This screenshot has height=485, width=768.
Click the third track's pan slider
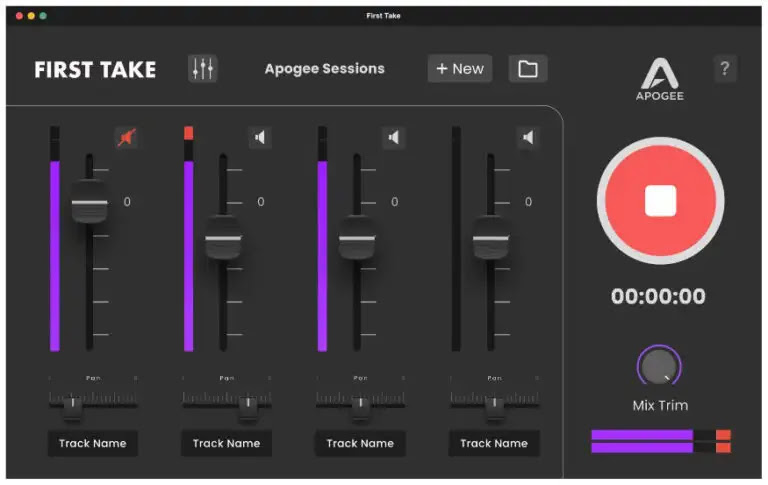point(359,404)
